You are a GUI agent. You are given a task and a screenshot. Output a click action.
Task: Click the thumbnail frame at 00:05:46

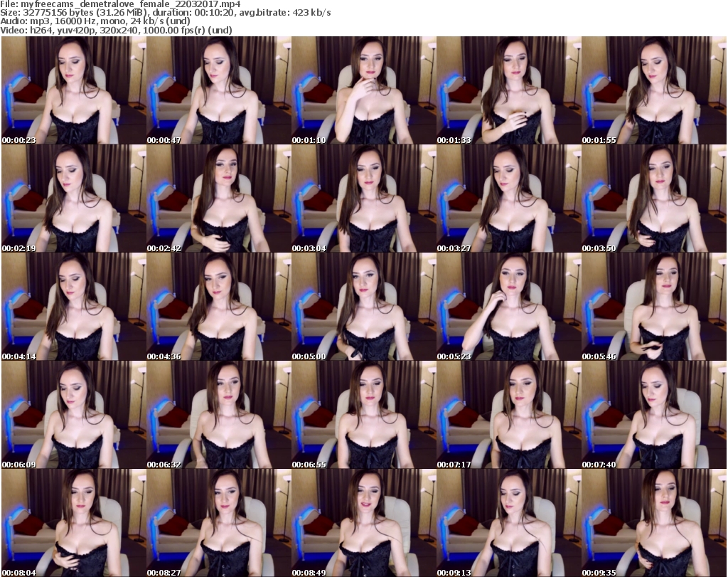654,307
